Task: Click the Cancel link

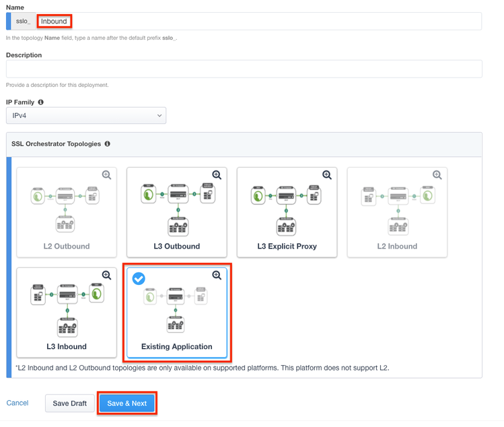Action: coord(17,403)
